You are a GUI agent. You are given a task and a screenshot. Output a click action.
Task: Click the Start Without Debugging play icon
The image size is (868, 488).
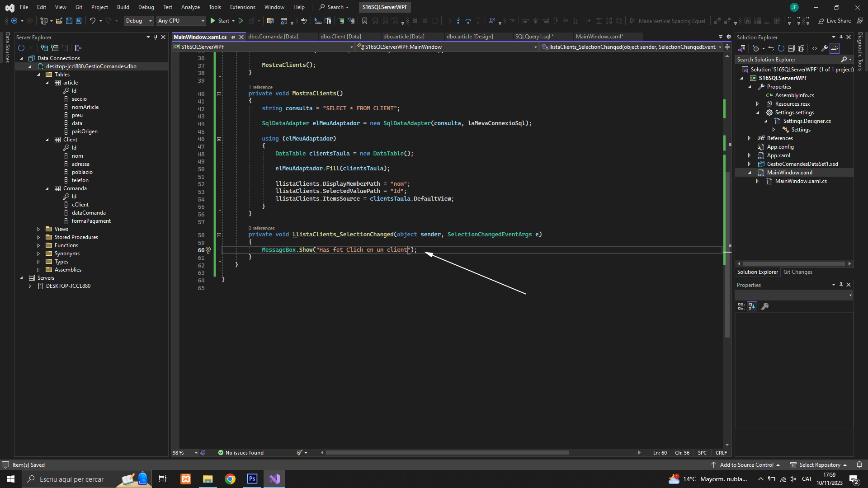click(x=241, y=21)
